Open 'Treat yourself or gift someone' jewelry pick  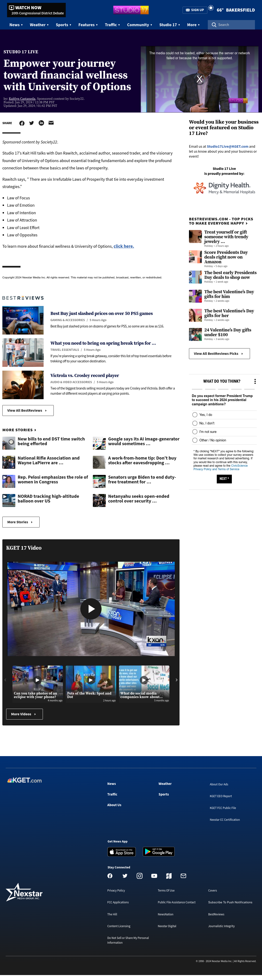tap(226, 237)
